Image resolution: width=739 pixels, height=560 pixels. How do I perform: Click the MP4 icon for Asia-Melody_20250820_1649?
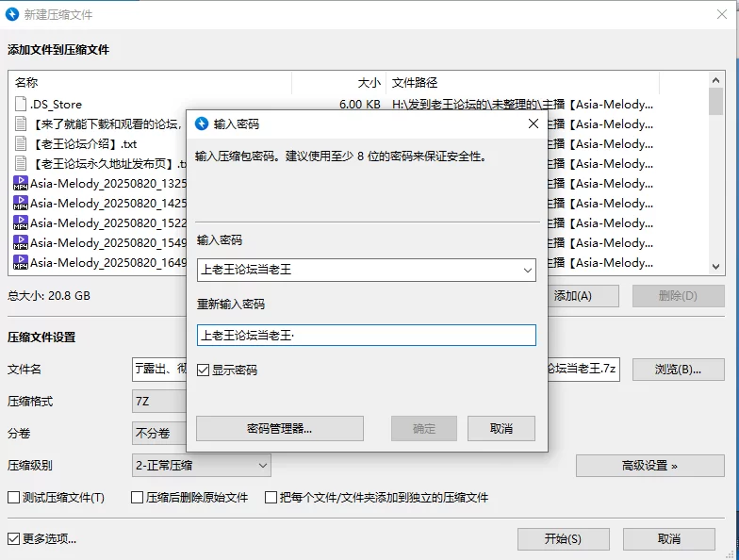pyautogui.click(x=21, y=263)
